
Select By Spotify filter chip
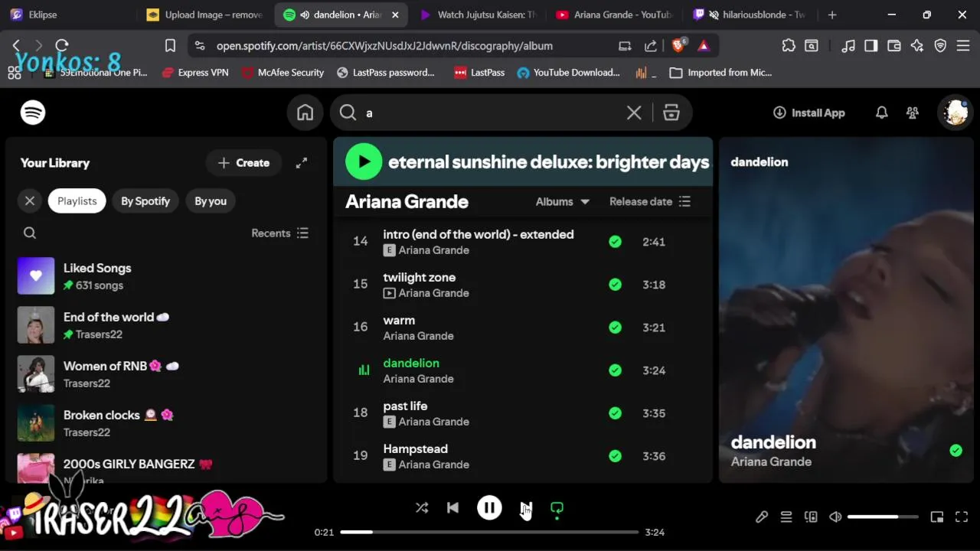(145, 201)
